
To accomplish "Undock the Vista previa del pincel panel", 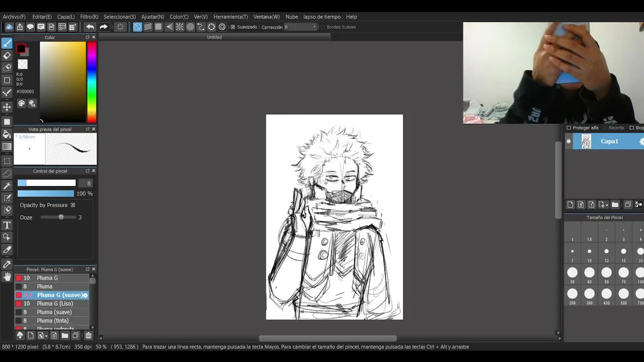I will click(x=87, y=129).
